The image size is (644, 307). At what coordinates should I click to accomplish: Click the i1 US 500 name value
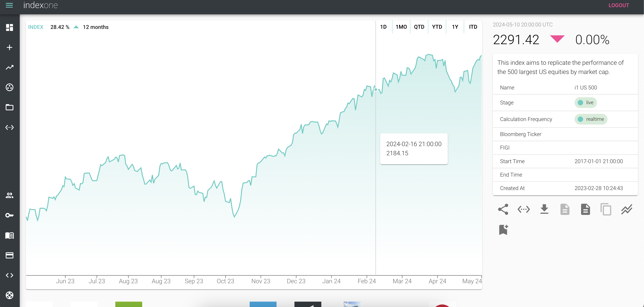coord(586,88)
